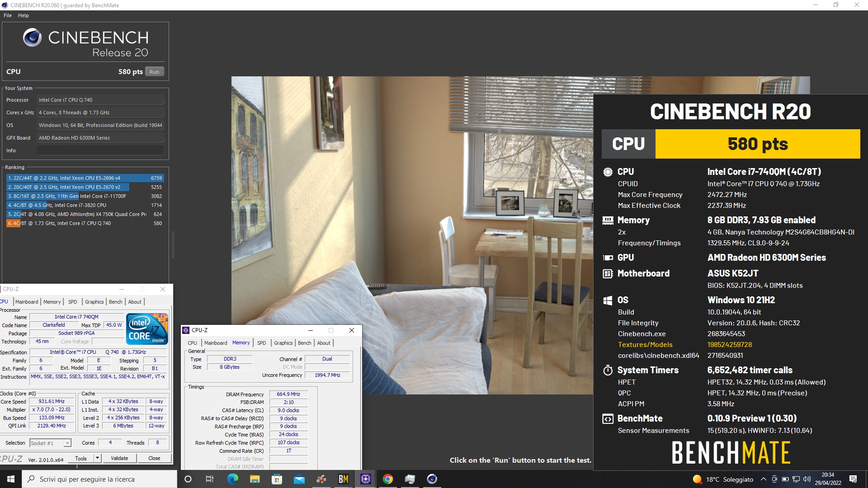Run the CPU benchmark test
868x488 pixels.
pos(154,72)
